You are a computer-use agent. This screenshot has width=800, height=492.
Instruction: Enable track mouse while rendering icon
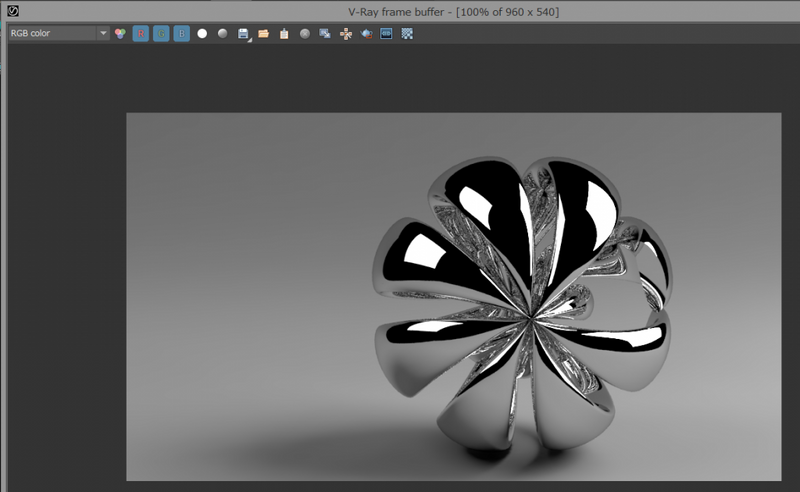pos(346,34)
